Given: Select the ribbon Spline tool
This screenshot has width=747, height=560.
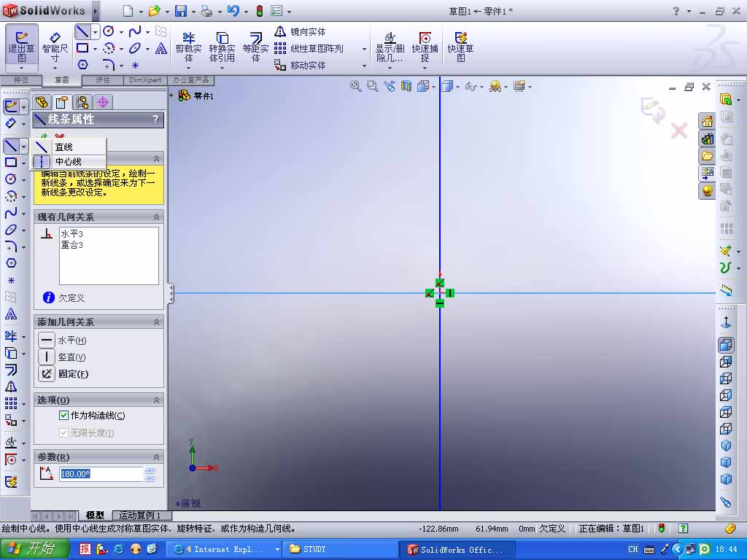Looking at the screenshot, I should tap(135, 32).
